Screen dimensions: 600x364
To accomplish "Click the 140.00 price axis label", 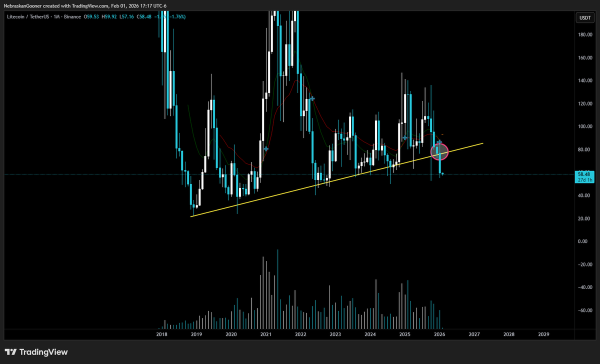I will [x=585, y=80].
